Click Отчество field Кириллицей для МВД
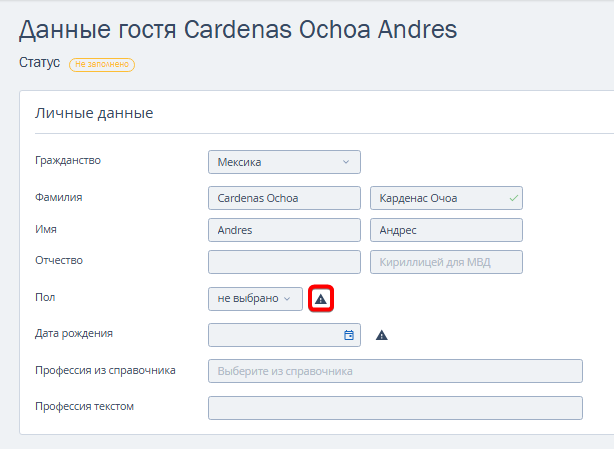This screenshot has width=614, height=449. click(x=446, y=262)
